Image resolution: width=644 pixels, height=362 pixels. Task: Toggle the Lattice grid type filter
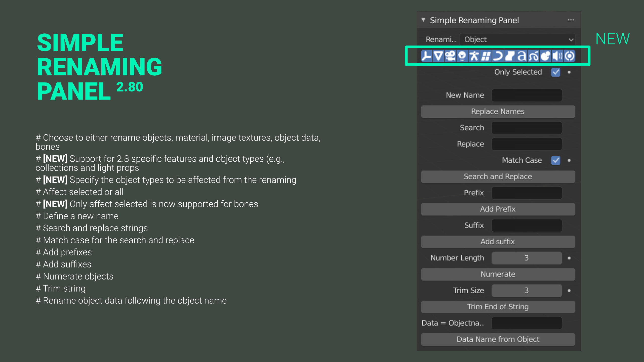click(x=486, y=56)
